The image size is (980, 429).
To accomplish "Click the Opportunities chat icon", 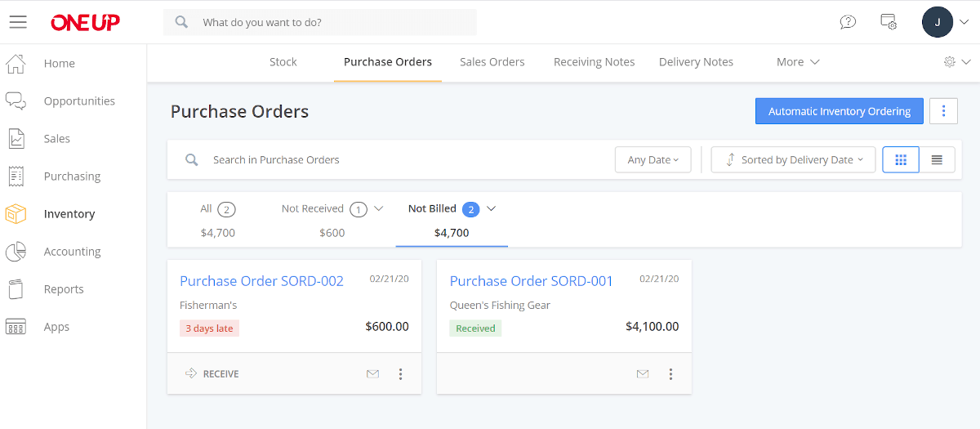I will pos(16,101).
